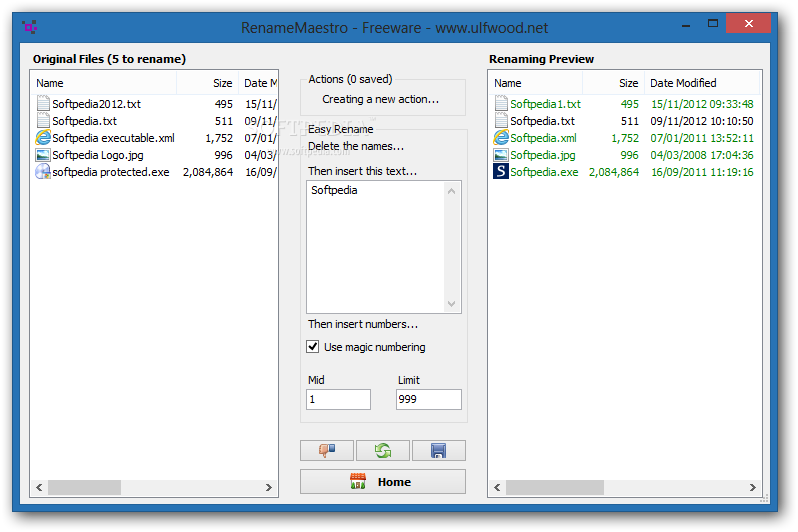Image resolution: width=798 pixels, height=532 pixels.
Task: Close the RenameMaestro window
Action: (x=748, y=23)
